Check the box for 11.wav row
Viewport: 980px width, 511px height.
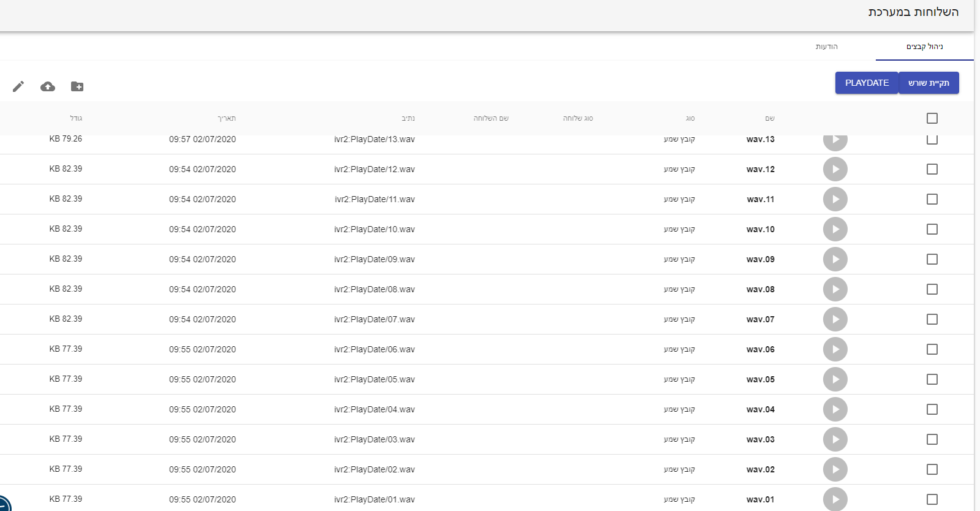coord(932,199)
